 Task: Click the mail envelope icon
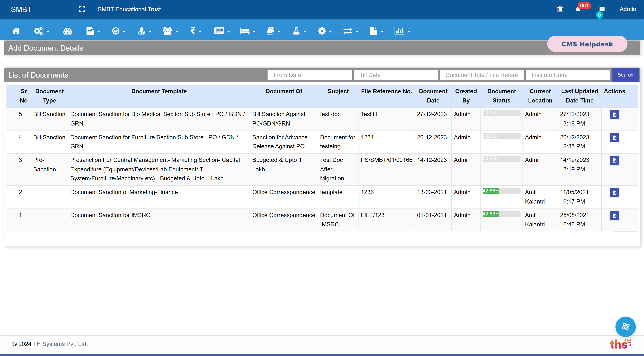tap(602, 9)
